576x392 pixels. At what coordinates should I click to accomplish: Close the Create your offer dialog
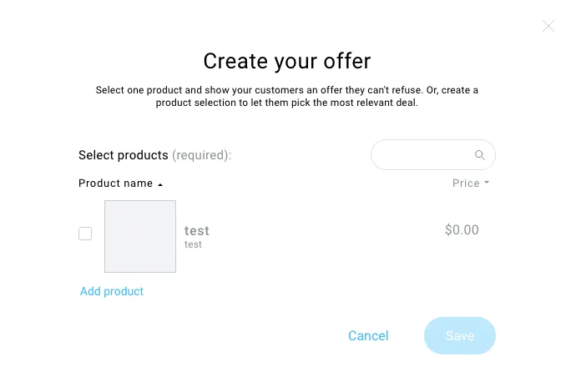548,26
